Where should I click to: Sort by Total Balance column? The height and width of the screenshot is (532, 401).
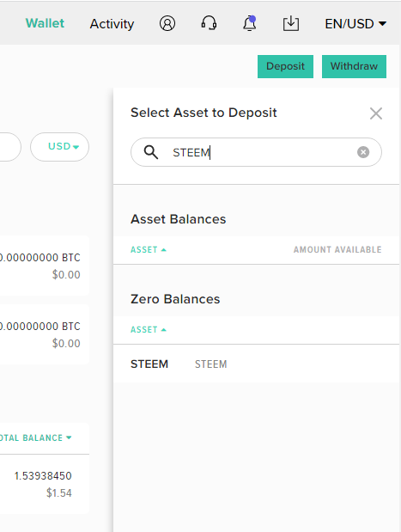point(35,437)
